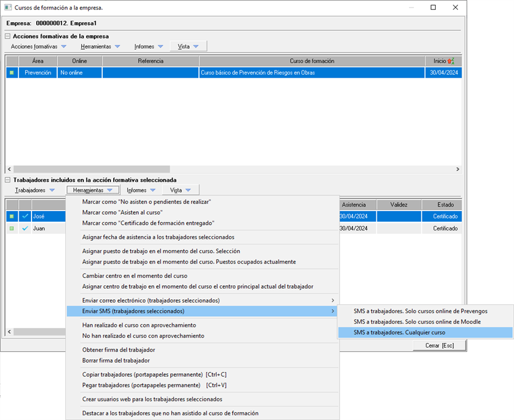Open the upper Informes dropdown menu
Image resolution: width=514 pixels, height=420 pixels.
148,47
